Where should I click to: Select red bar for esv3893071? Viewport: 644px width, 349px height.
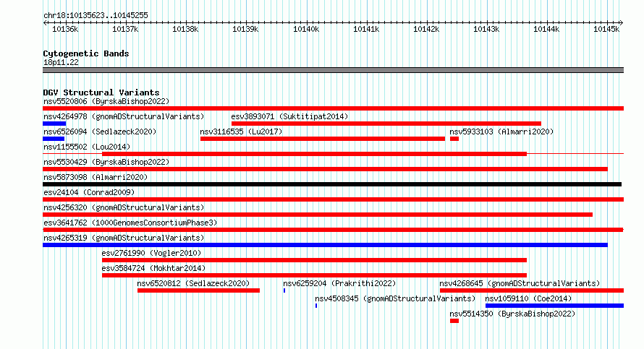coord(386,124)
